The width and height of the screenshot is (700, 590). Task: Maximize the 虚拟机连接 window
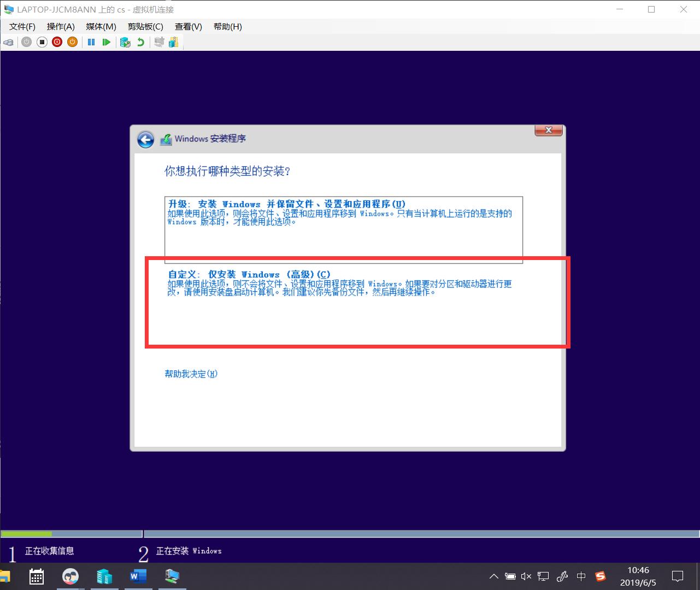651,9
